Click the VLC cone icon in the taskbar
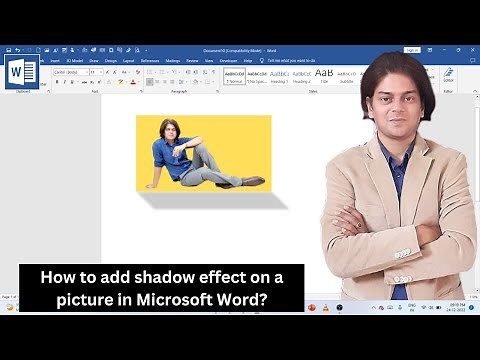The width and height of the screenshot is (480, 360). click(326, 307)
